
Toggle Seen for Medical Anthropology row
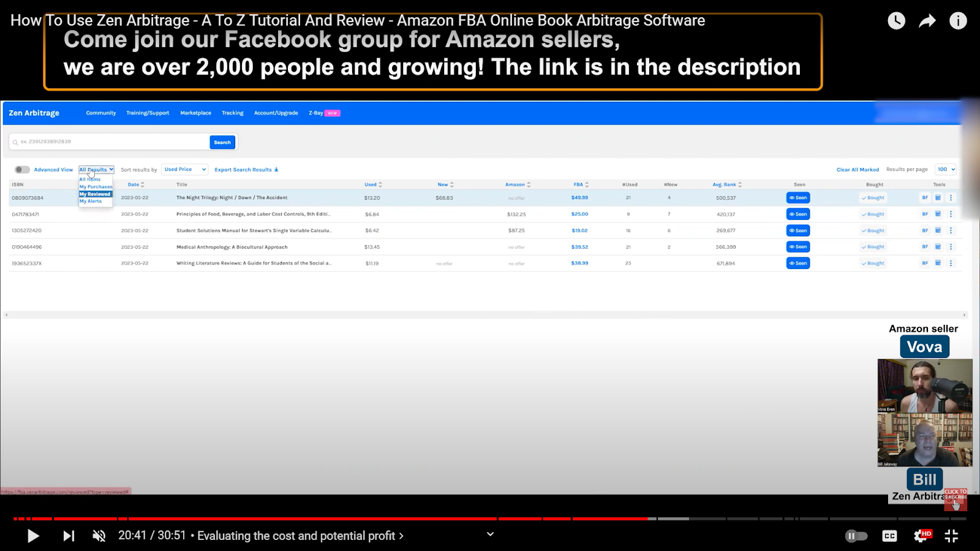pos(798,246)
